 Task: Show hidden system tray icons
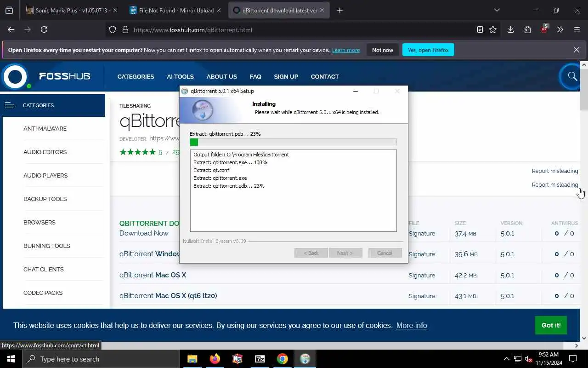point(507,359)
